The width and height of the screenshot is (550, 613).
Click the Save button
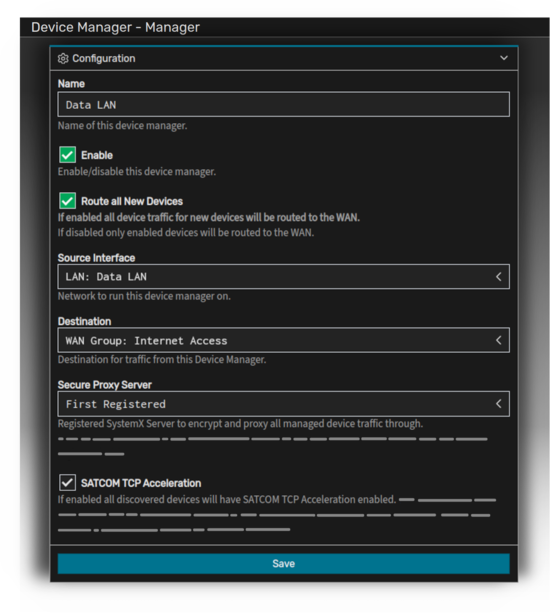pyautogui.click(x=283, y=563)
